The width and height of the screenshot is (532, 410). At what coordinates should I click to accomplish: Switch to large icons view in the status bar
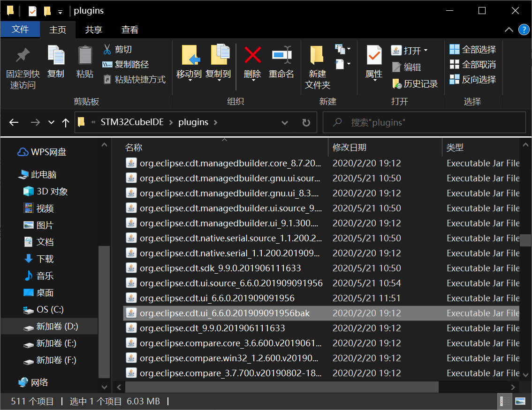tap(520, 402)
